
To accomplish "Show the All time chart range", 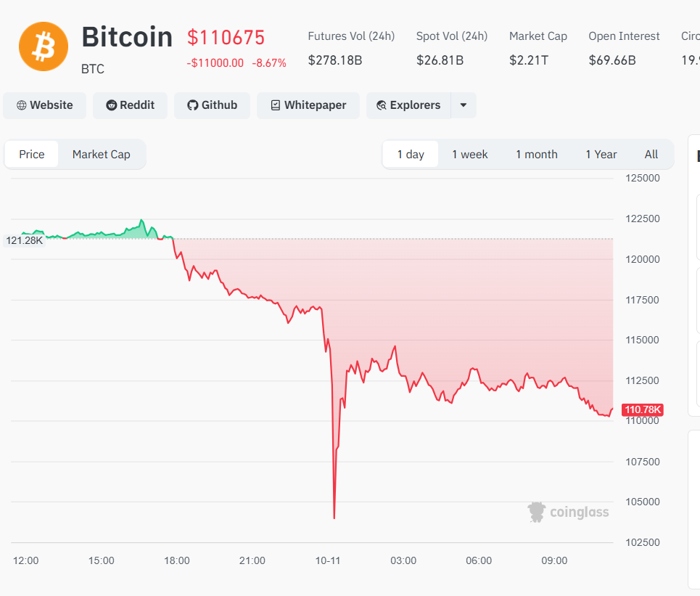I will [651, 154].
